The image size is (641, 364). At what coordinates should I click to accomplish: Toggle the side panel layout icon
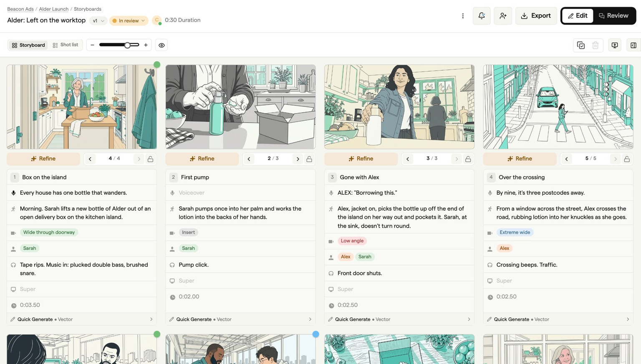point(633,45)
